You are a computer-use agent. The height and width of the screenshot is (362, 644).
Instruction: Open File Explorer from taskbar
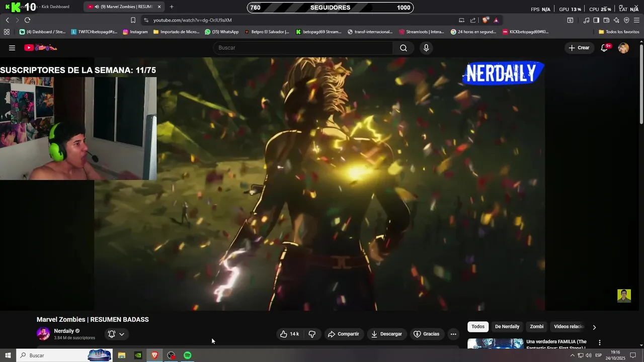click(122, 355)
